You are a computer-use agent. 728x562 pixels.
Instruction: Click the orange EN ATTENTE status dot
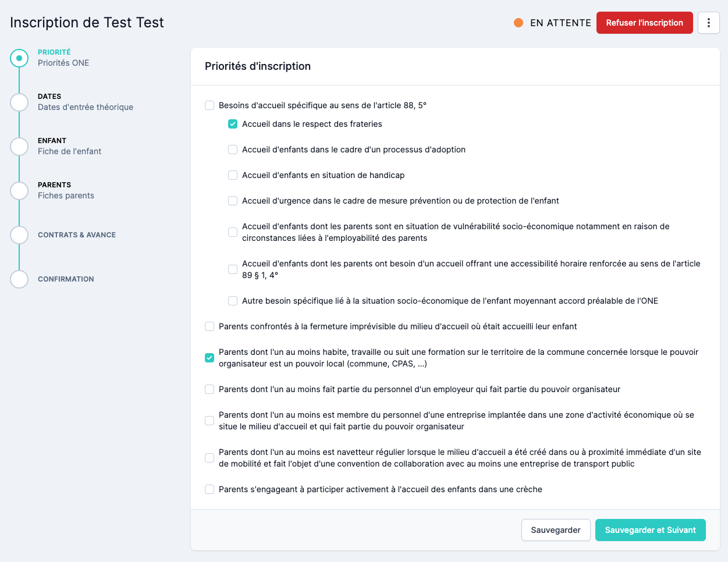click(519, 23)
